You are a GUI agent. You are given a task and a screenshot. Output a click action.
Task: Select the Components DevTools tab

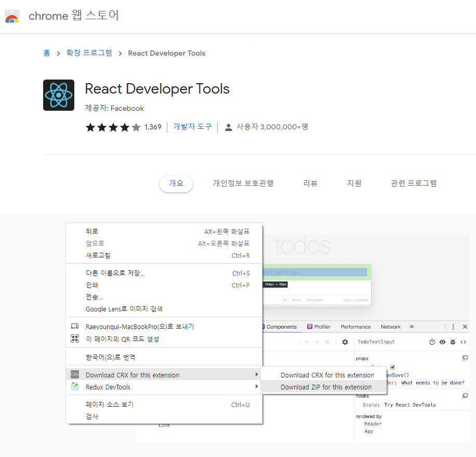pos(281,327)
